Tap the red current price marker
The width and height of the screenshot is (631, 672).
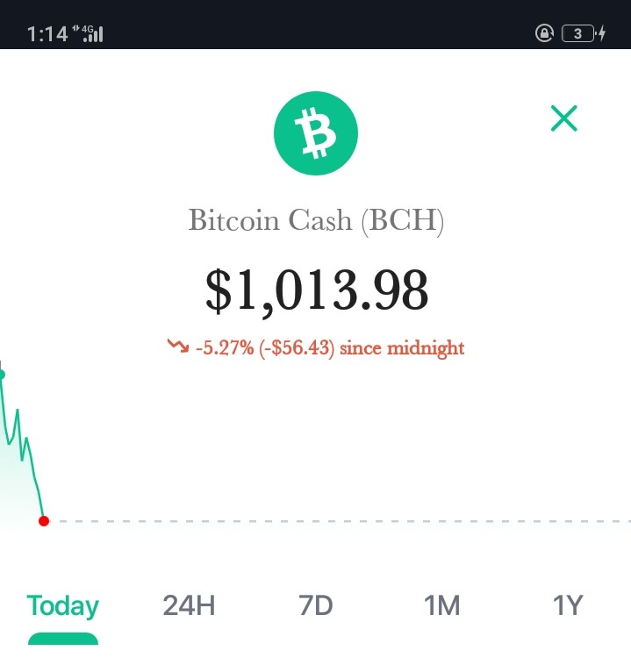click(x=44, y=521)
